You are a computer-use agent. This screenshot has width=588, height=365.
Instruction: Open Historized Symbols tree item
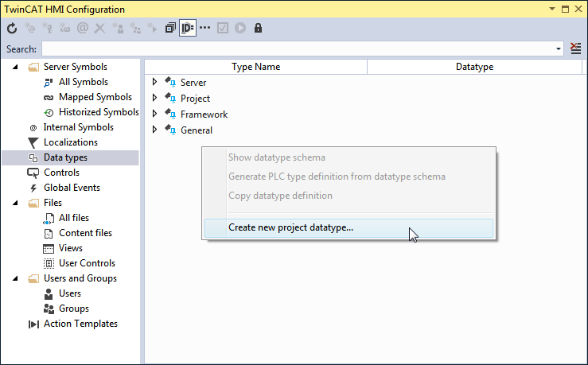(99, 112)
